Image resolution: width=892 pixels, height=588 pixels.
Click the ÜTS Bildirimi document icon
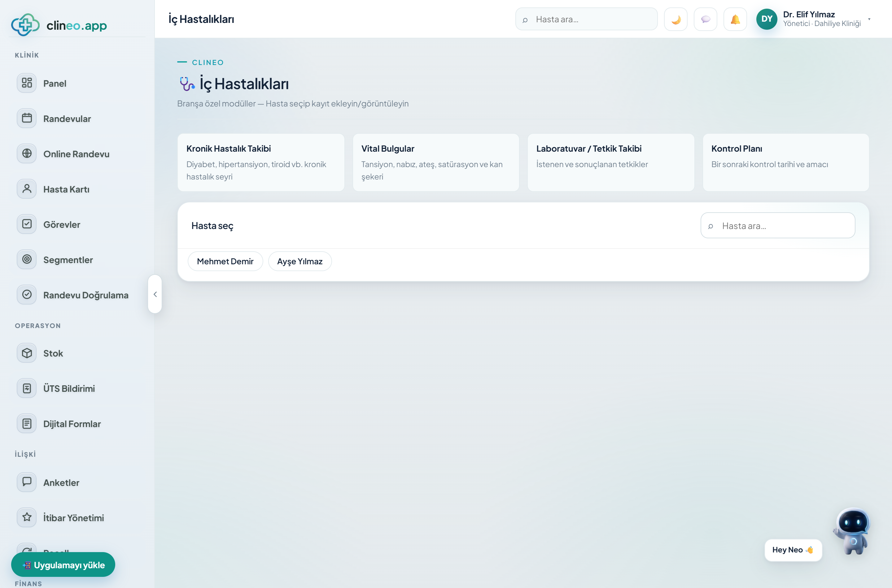click(27, 388)
